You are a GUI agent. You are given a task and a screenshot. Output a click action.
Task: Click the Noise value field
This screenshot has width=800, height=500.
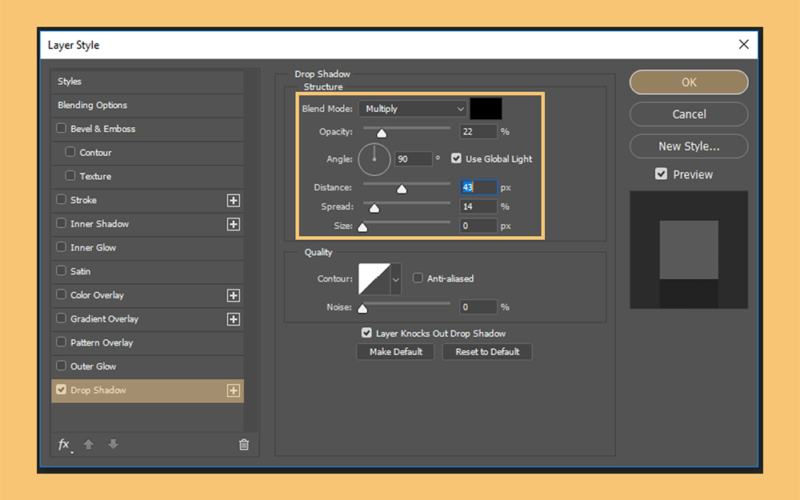pos(478,307)
